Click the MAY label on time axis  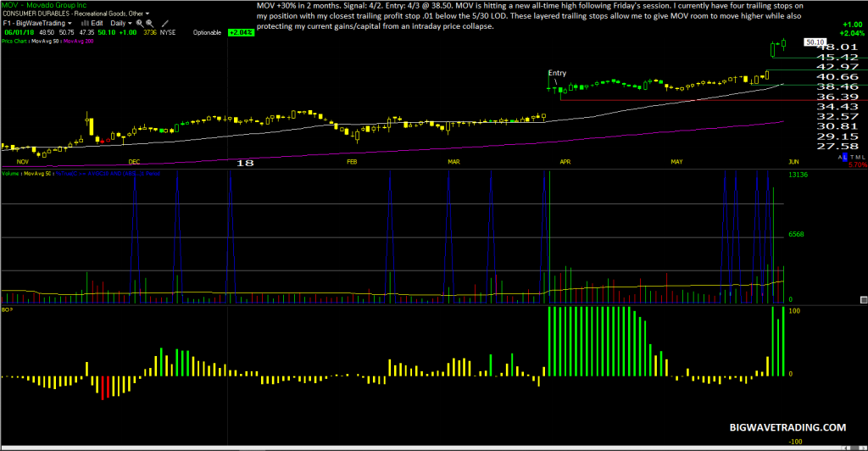(676, 162)
